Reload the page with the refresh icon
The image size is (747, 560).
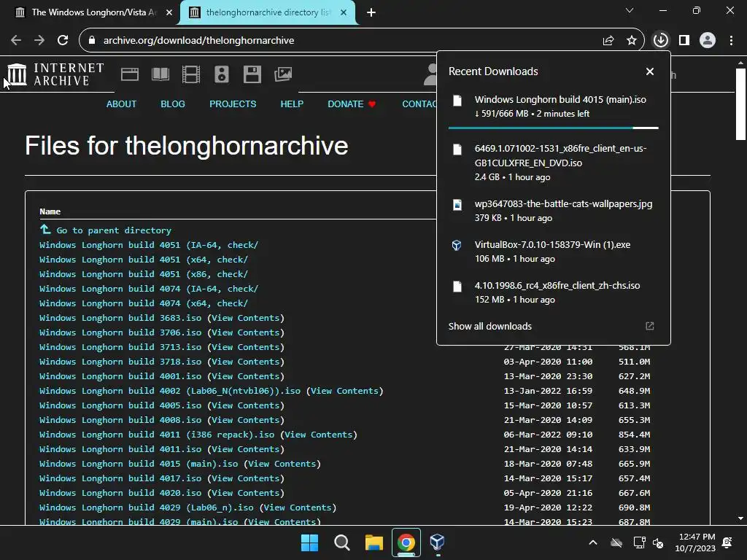(x=63, y=41)
